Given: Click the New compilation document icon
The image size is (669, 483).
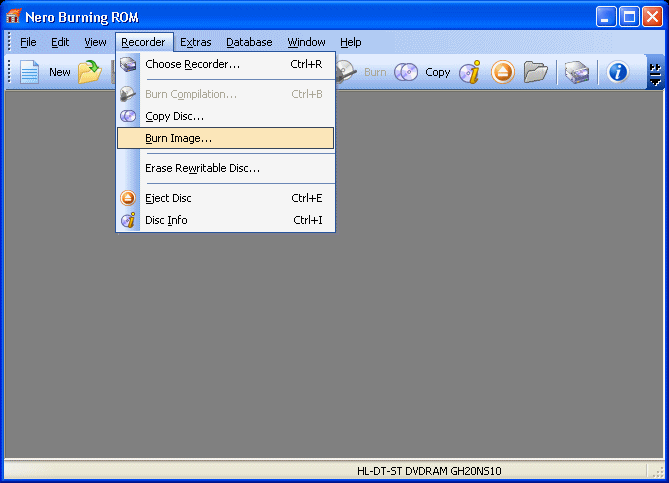Looking at the screenshot, I should (29, 72).
